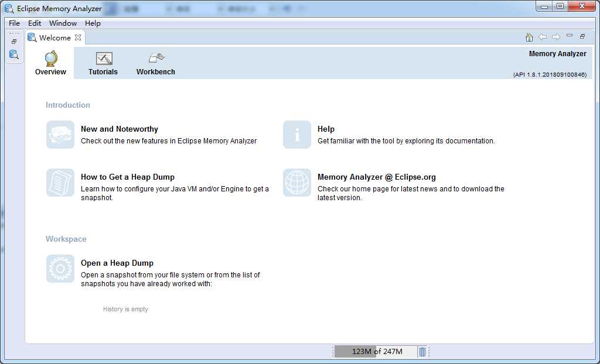
Task: Click 'Learn how to configure your Java VM' text
Action: (175, 193)
